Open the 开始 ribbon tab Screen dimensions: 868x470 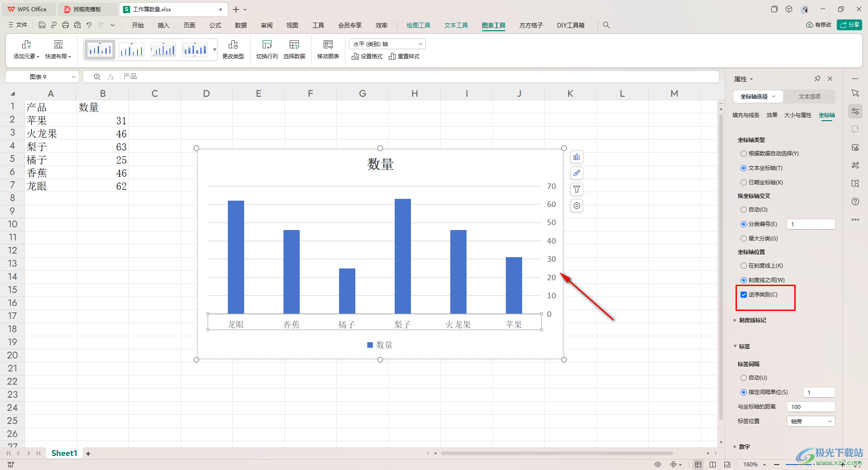(x=137, y=25)
